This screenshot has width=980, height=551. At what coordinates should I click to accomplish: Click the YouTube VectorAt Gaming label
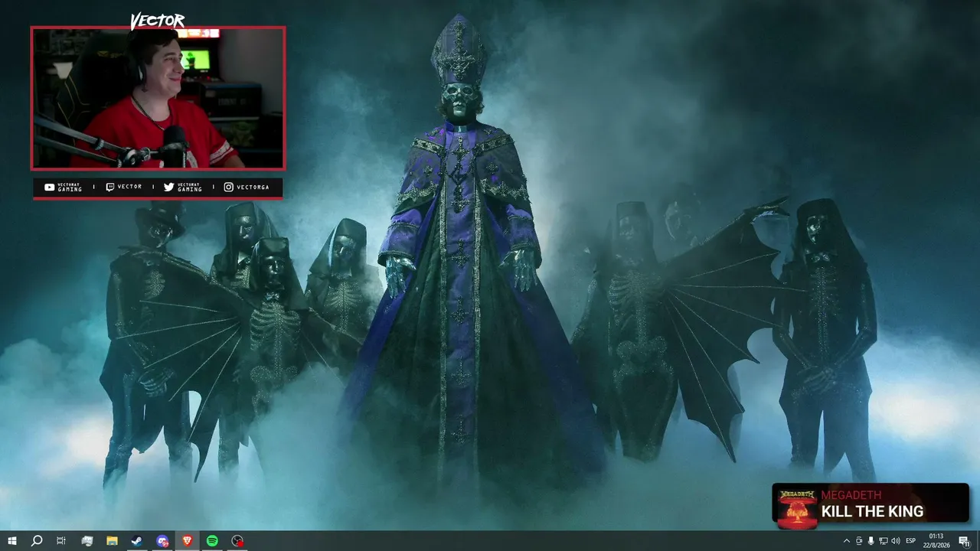tap(63, 187)
